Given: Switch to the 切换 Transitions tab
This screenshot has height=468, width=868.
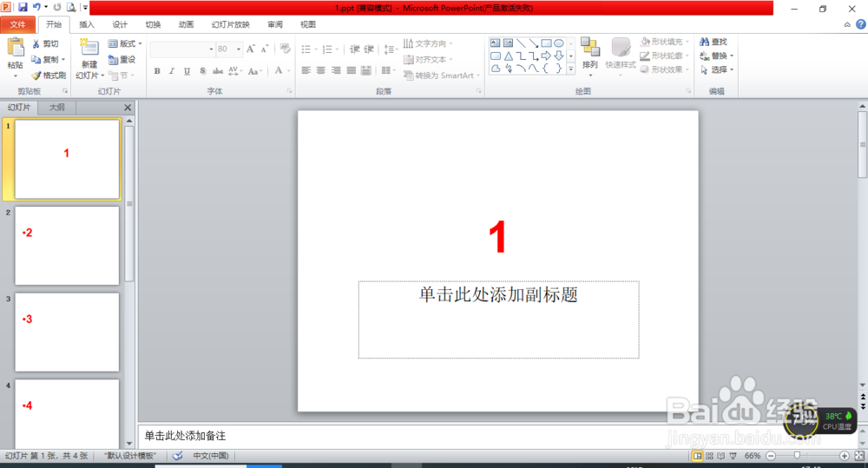Looking at the screenshot, I should [x=154, y=24].
